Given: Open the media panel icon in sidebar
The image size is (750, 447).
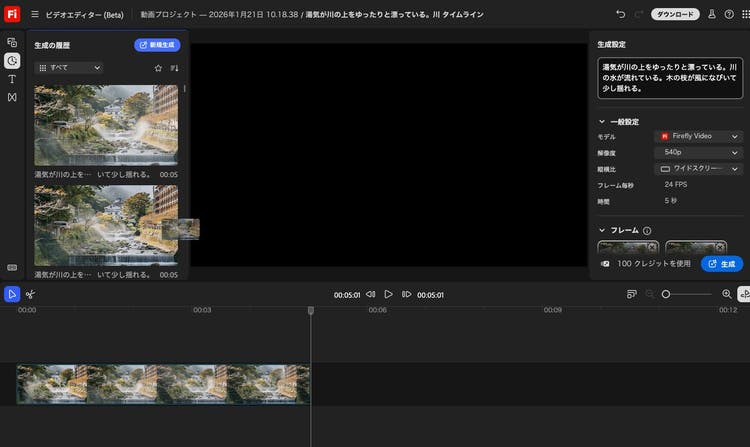Looking at the screenshot, I should (x=12, y=43).
